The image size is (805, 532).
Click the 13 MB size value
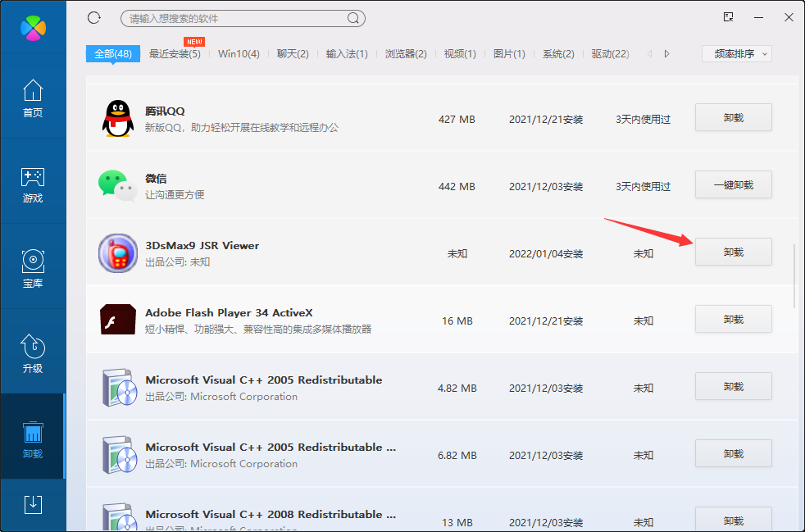click(x=457, y=523)
